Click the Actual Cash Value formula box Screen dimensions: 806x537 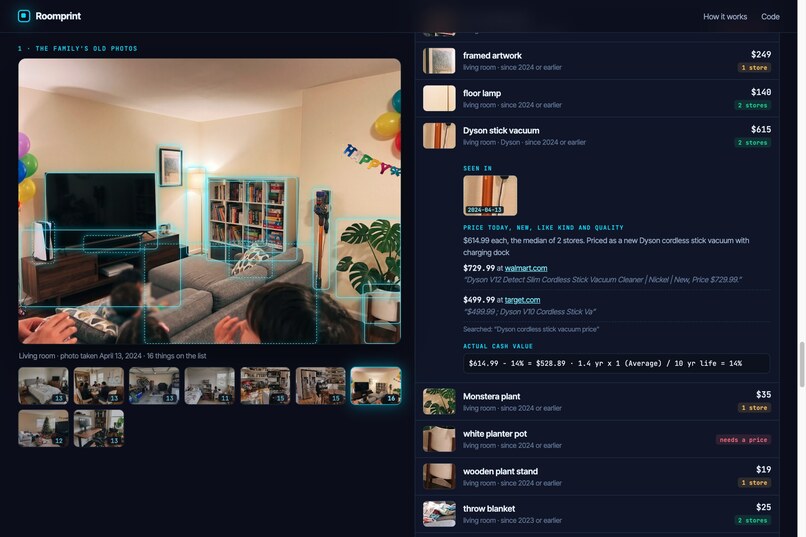tap(616, 363)
